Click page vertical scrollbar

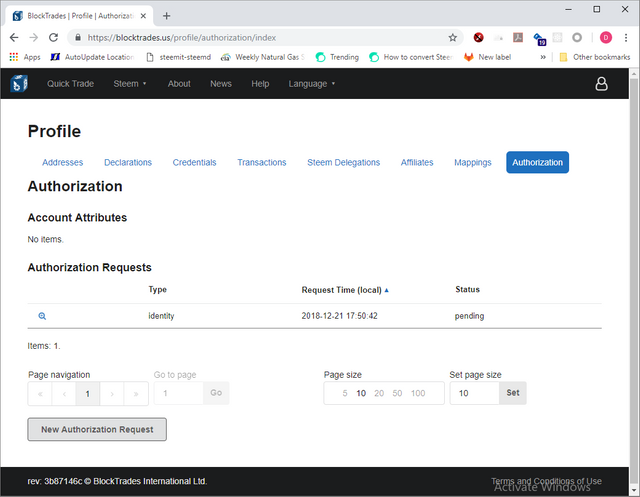coord(634,282)
